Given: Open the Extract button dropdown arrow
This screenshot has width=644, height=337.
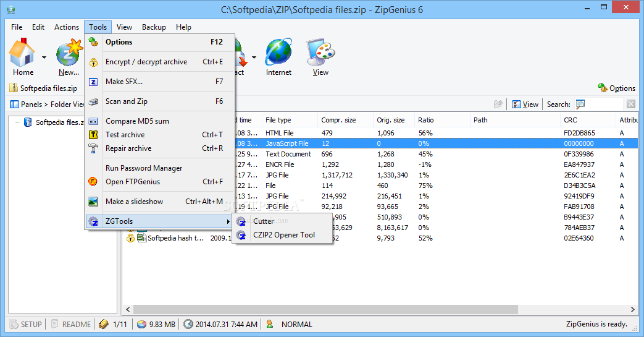Looking at the screenshot, I should point(254,57).
